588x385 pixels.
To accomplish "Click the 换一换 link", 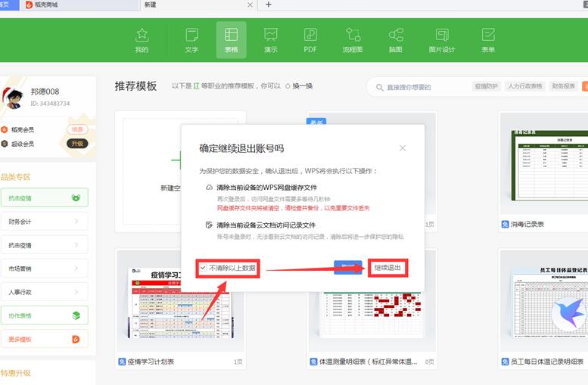I will click(x=302, y=86).
